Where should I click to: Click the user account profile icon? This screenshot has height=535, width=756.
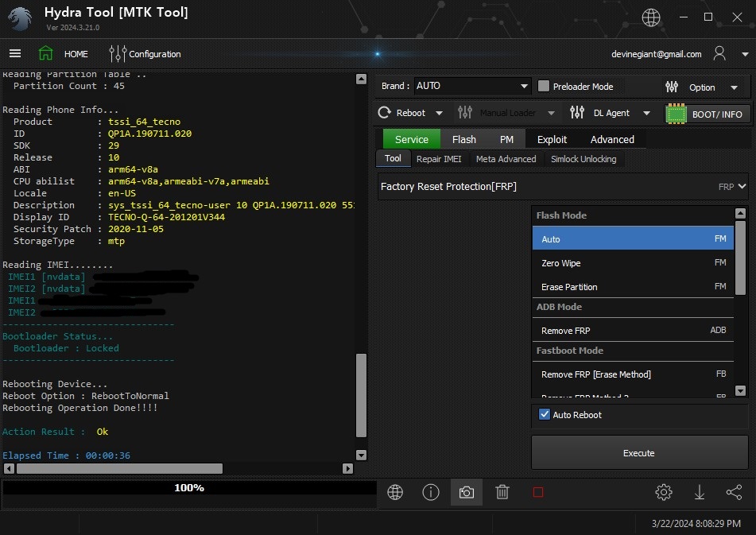tap(719, 53)
